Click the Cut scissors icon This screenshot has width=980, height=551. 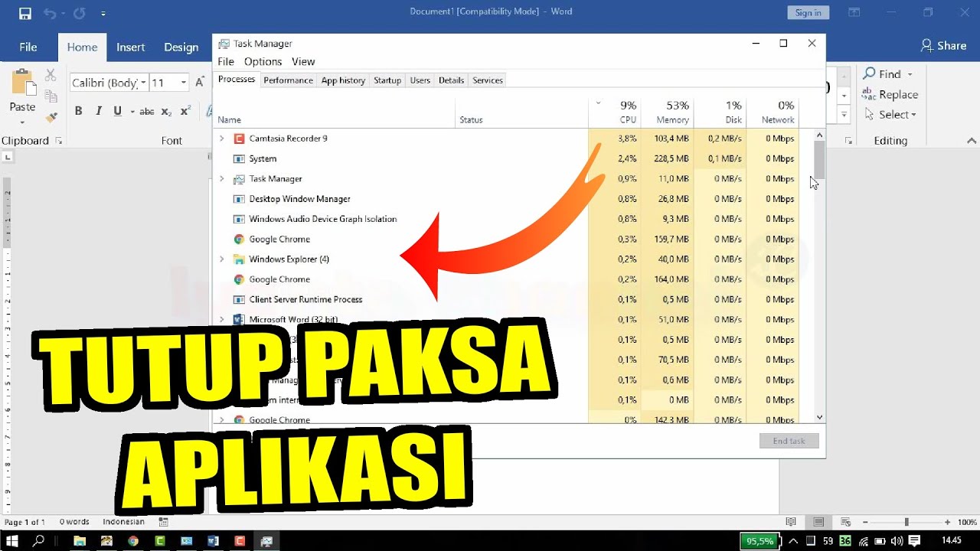coord(51,75)
